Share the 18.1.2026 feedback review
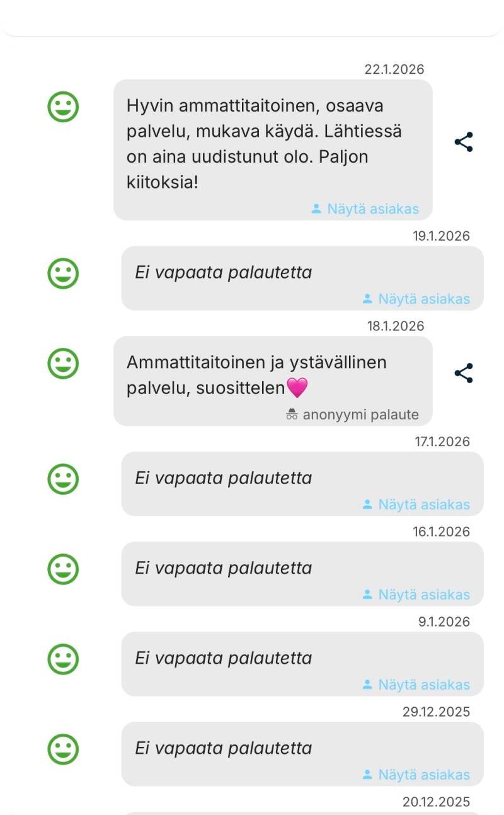The image size is (504, 815). (464, 373)
